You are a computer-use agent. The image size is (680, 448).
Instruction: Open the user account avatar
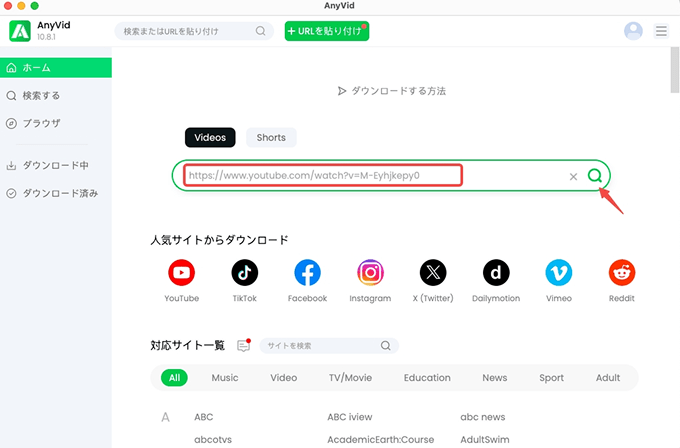(x=633, y=31)
